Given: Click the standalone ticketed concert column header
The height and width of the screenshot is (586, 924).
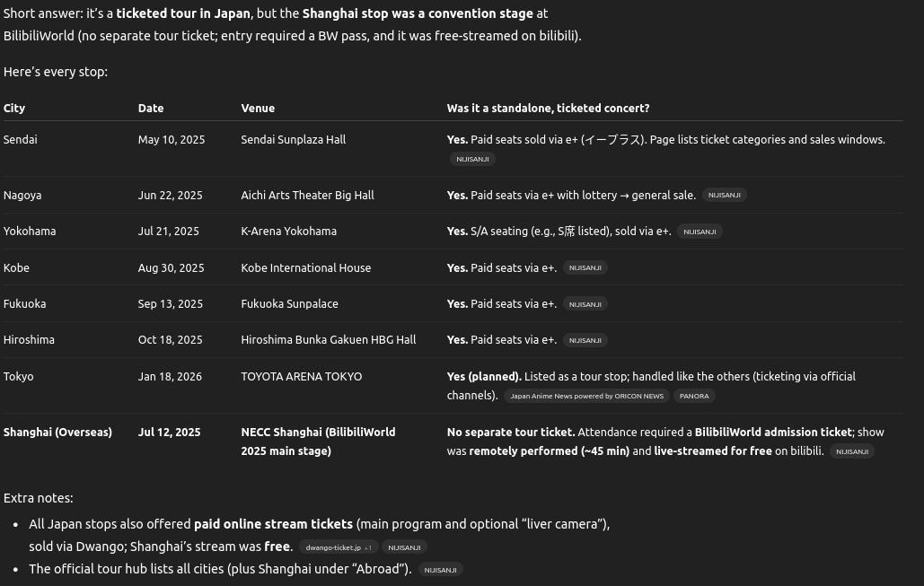Looking at the screenshot, I should tap(548, 108).
